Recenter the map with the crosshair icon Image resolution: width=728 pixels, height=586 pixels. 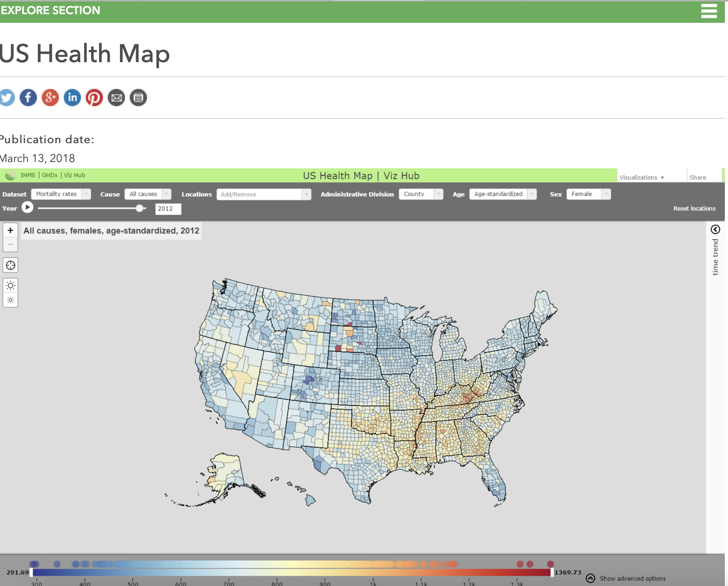[x=10, y=265]
